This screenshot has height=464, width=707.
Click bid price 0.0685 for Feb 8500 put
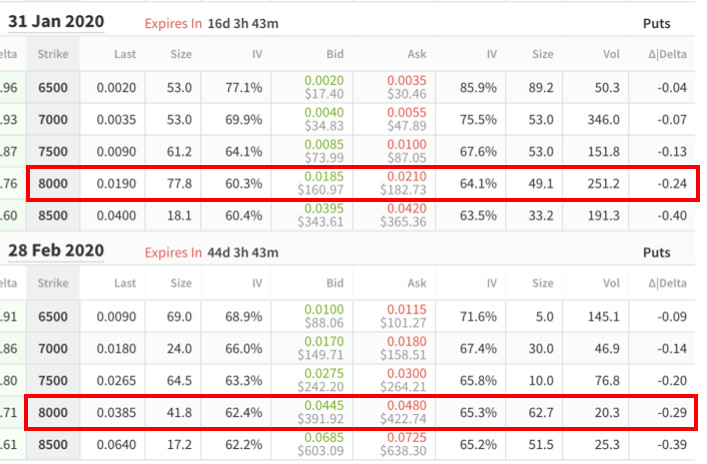coord(324,437)
